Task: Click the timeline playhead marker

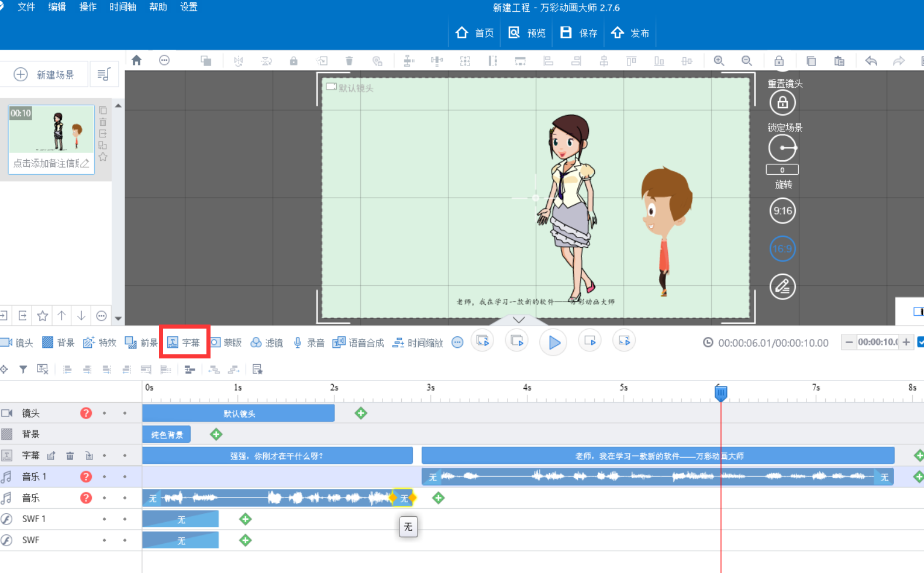Action: pyautogui.click(x=720, y=393)
